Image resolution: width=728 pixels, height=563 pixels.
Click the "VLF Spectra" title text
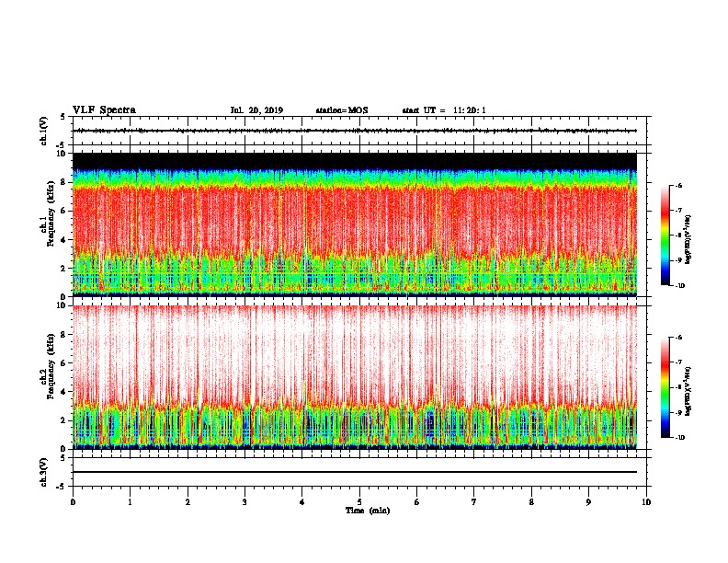(104, 110)
